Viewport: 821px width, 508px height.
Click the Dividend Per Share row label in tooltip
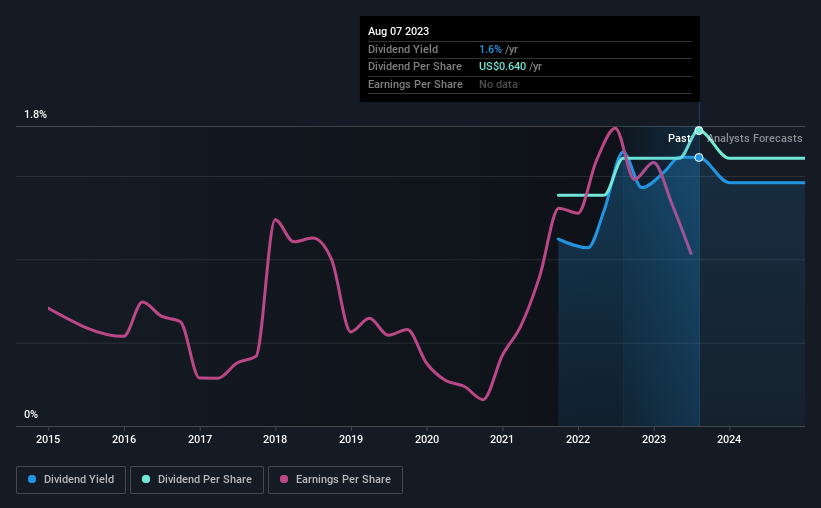415,67
